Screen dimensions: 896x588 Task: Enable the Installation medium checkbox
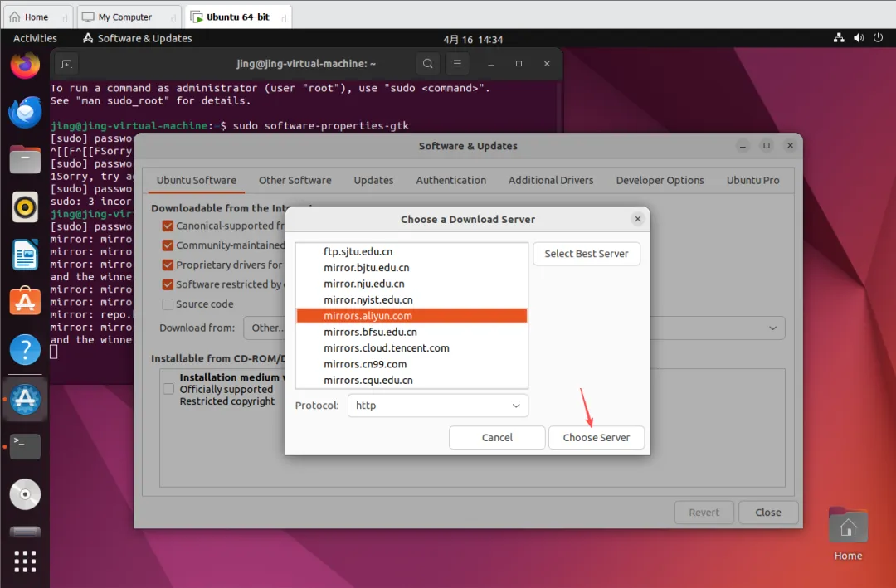click(168, 389)
